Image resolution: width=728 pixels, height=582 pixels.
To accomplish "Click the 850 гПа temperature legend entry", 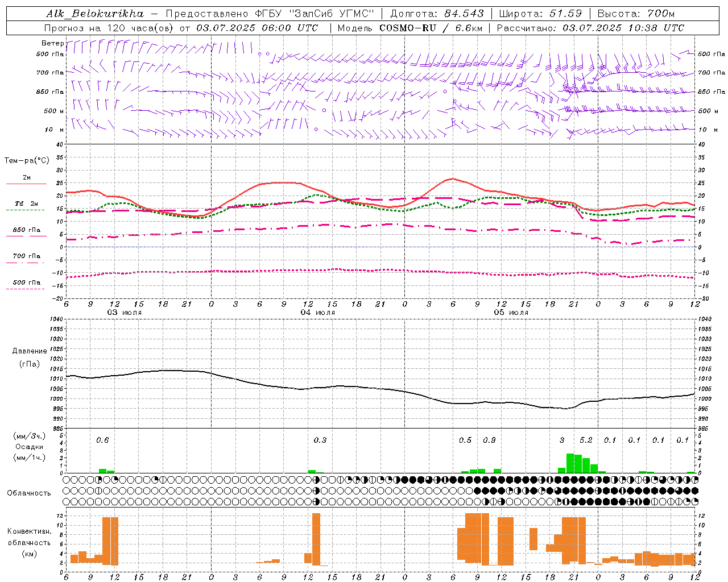I will (27, 230).
